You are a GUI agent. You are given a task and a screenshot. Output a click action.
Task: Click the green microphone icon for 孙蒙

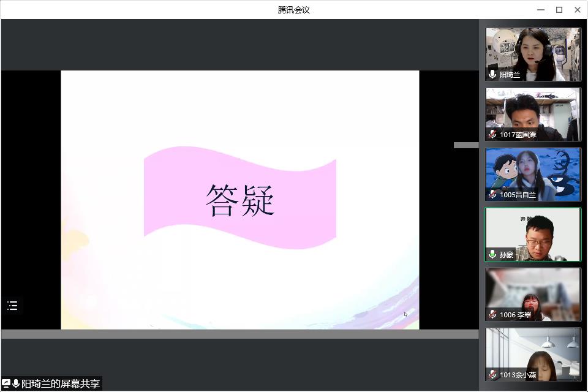[492, 254]
